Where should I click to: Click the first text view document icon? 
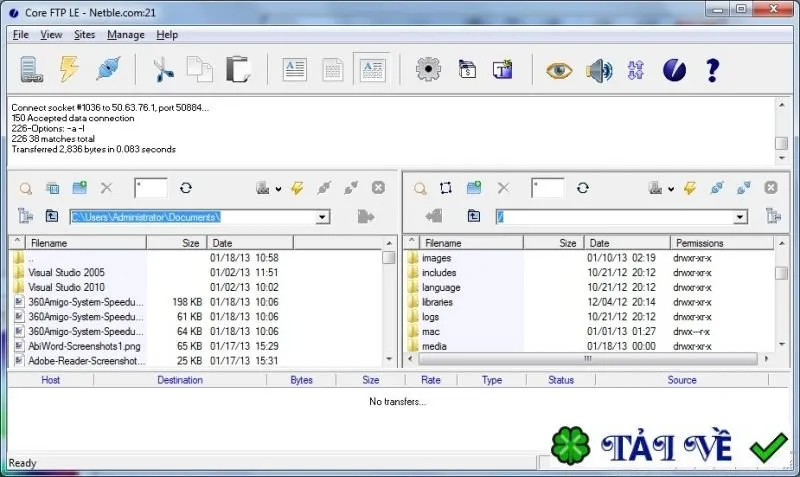coord(295,70)
